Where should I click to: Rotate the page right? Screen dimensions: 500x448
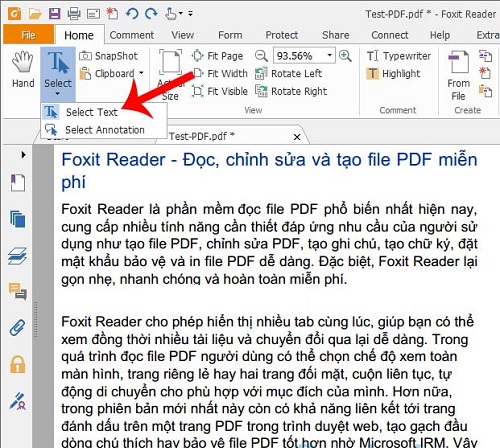pos(291,91)
